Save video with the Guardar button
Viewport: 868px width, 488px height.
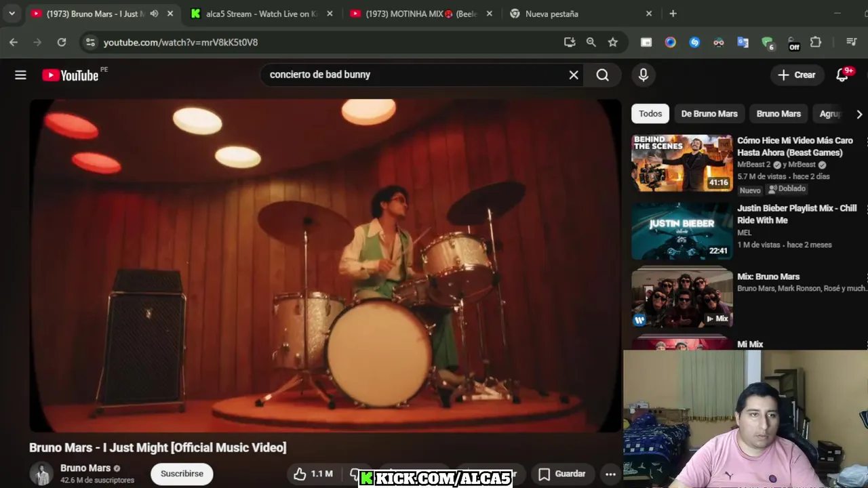(562, 474)
